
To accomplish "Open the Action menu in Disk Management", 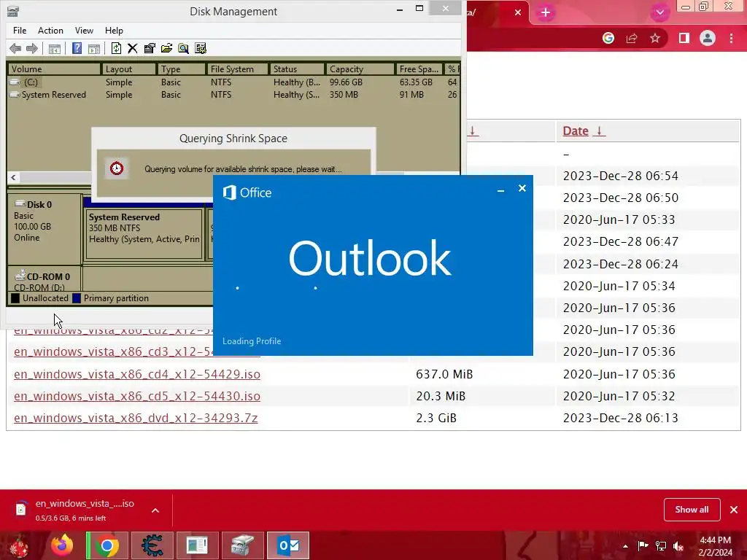I will (50, 31).
